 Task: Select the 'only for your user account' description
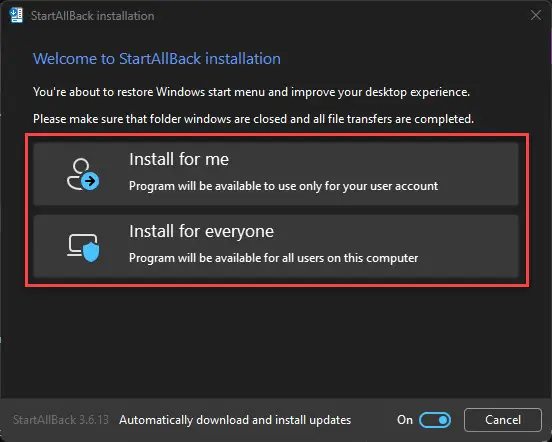click(283, 186)
